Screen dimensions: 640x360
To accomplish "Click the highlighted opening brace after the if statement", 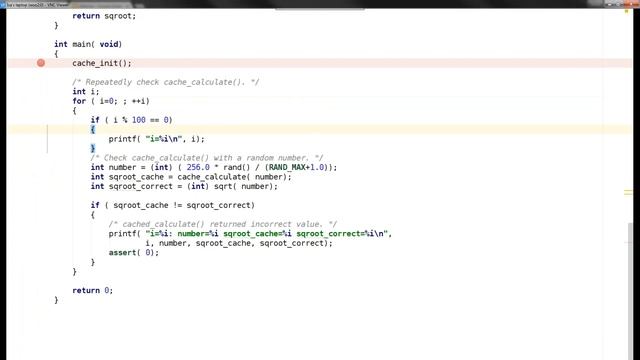I will pyautogui.click(x=93, y=129).
